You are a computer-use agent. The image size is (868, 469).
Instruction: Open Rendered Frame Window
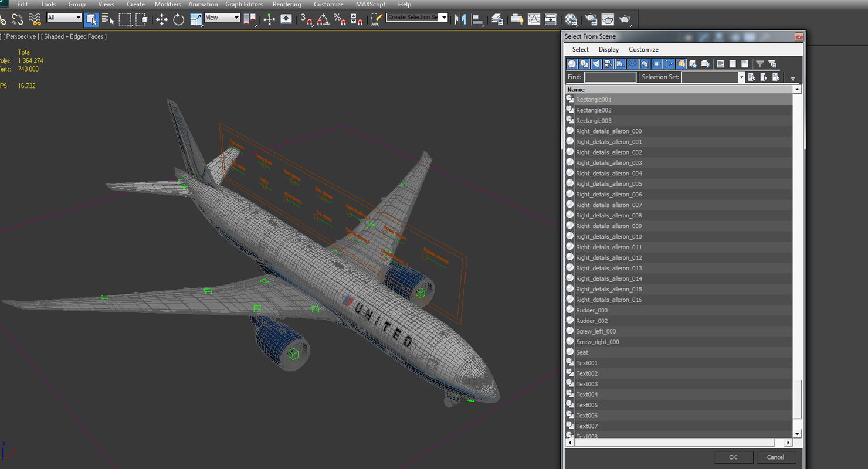(x=608, y=19)
